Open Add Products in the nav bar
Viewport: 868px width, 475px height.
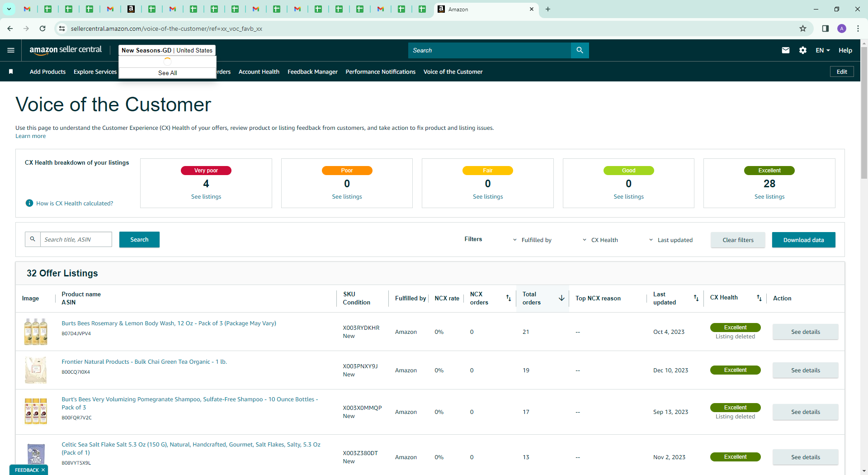(47, 71)
